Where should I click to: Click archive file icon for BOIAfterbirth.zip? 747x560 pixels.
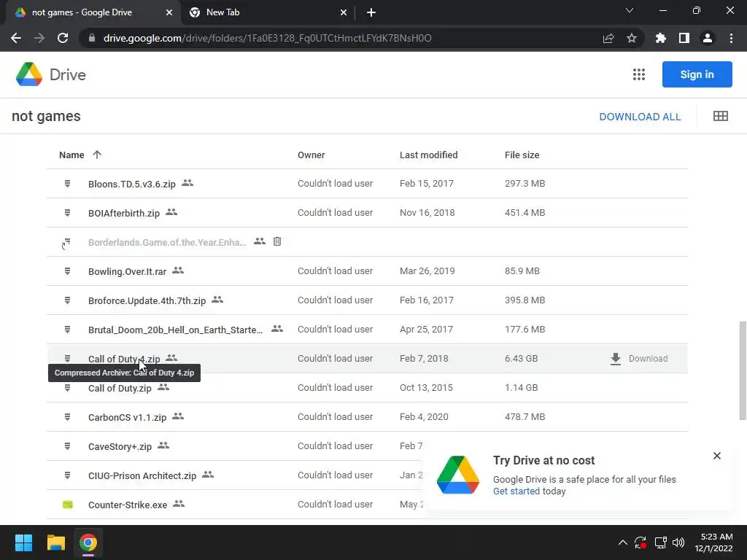(x=68, y=213)
